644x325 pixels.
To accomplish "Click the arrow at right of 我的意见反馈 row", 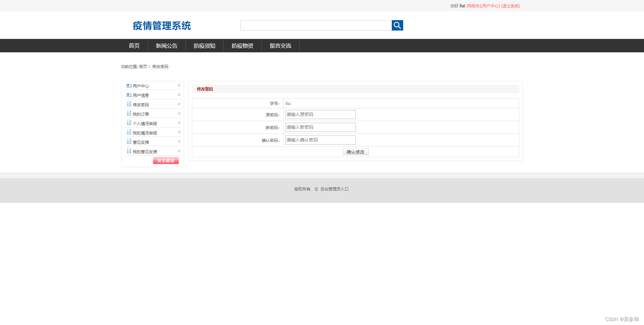I will (x=179, y=151).
